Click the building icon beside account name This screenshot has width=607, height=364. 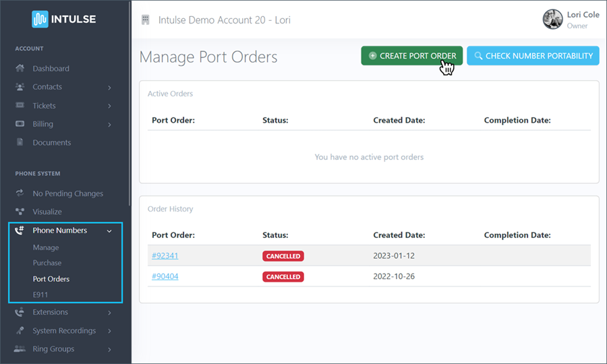(146, 20)
